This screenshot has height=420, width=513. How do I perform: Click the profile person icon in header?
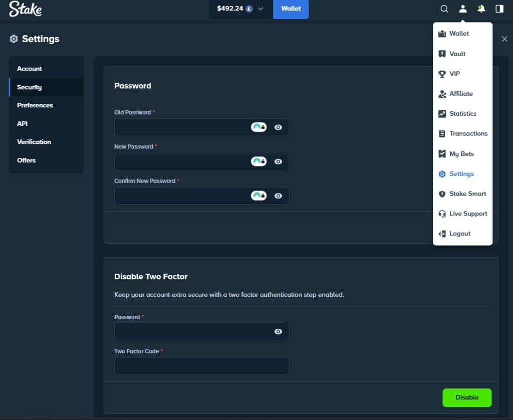coord(462,9)
